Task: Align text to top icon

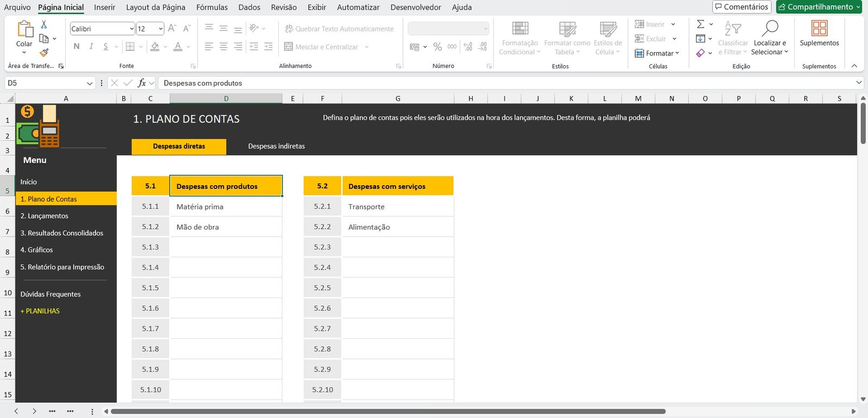Action: [x=209, y=28]
